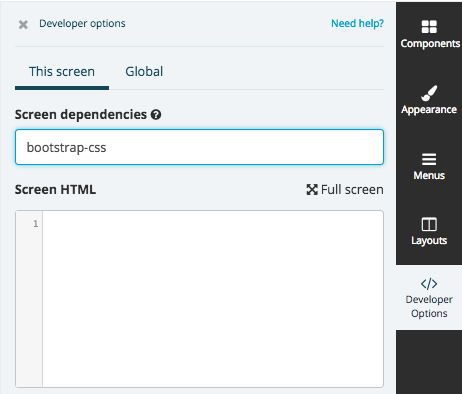Screen dimensions: 462x394
Task: Open the Appearance brush panel
Action: pyautogui.click(x=429, y=100)
